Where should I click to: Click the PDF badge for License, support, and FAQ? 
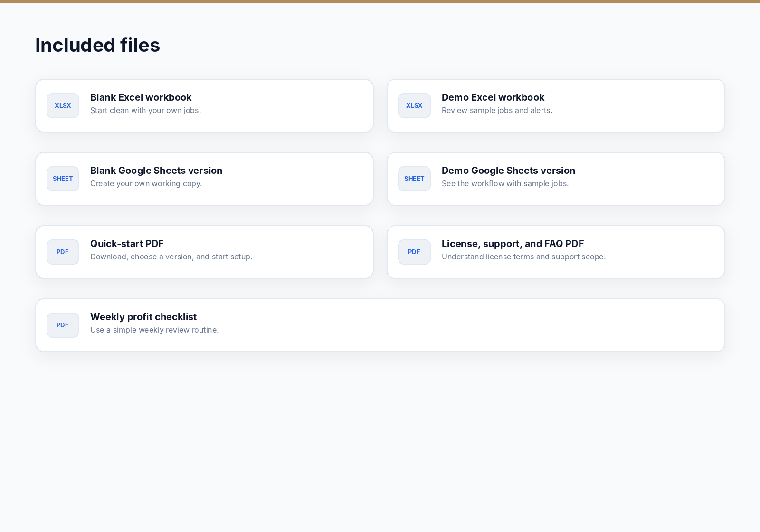414,252
